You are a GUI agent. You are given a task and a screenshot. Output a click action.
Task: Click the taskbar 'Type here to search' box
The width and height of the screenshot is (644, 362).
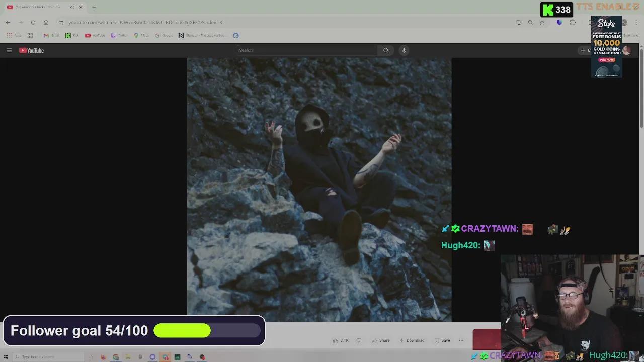(48, 357)
